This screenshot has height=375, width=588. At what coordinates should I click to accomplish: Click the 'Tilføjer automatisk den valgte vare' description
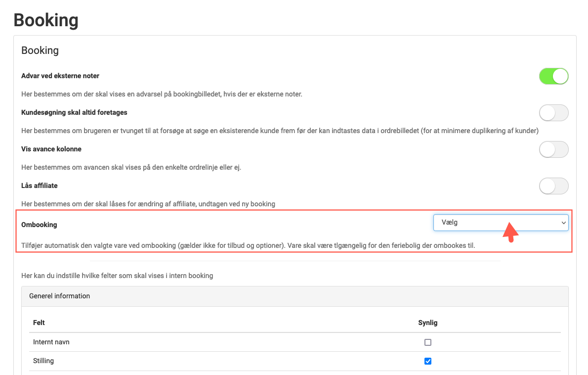pyautogui.click(x=248, y=246)
